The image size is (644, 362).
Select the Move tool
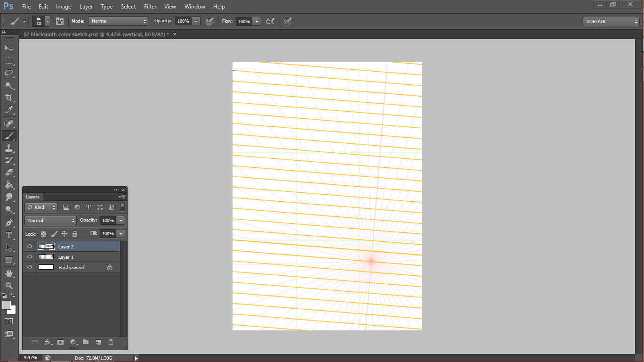9,48
